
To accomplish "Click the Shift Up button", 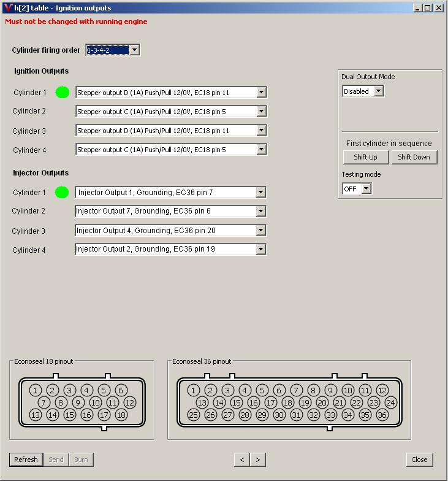I will click(365, 157).
